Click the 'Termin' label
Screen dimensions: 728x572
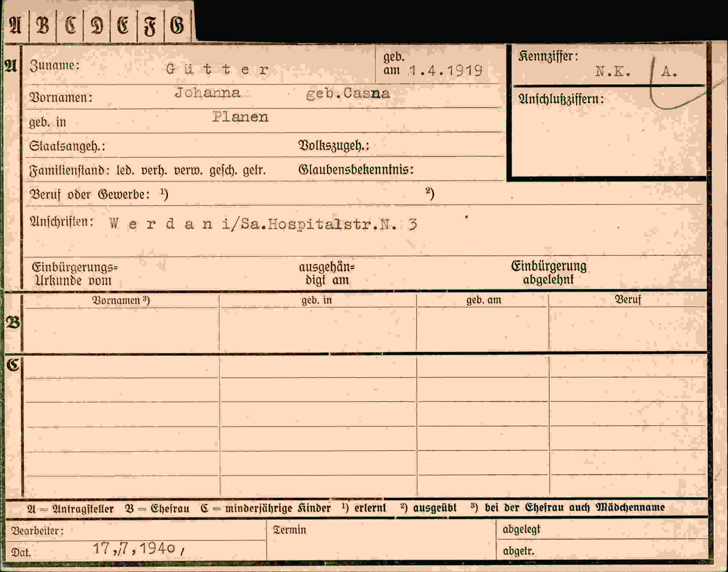290,530
